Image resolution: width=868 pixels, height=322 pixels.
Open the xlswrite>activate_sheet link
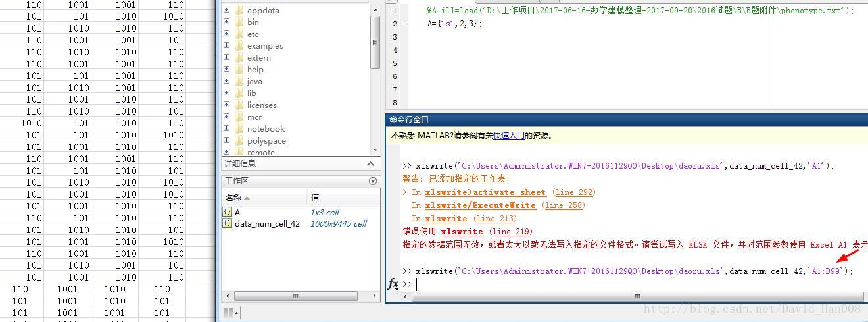[x=485, y=192]
